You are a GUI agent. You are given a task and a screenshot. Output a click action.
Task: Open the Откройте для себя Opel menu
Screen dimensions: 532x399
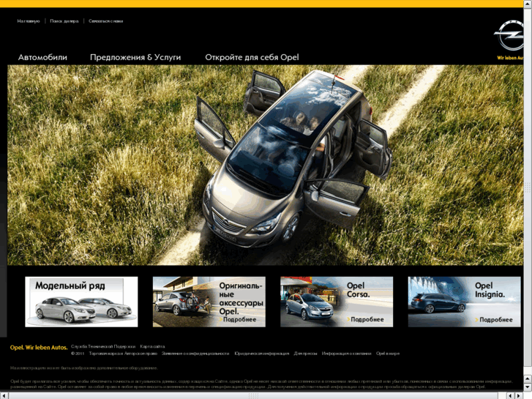252,57
